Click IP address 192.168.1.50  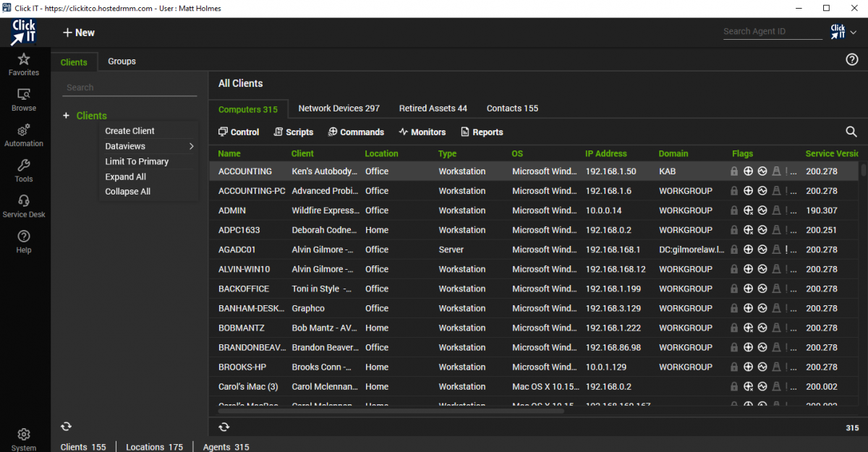(x=611, y=171)
